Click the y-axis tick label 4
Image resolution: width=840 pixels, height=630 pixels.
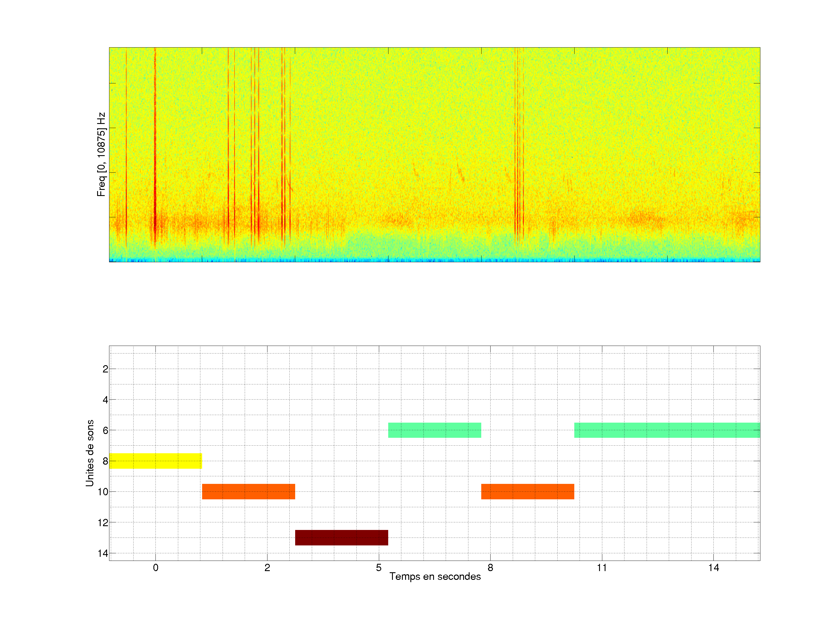pyautogui.click(x=105, y=400)
